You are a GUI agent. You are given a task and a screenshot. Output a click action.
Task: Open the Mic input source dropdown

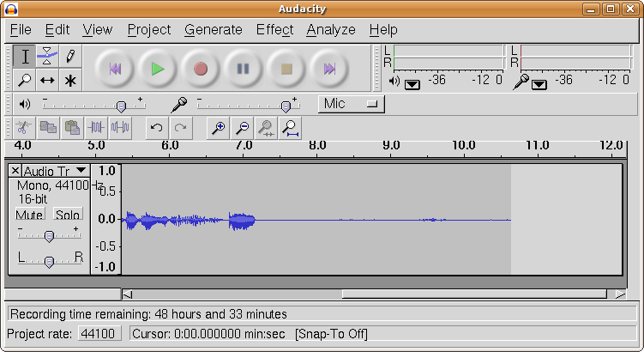coord(352,104)
